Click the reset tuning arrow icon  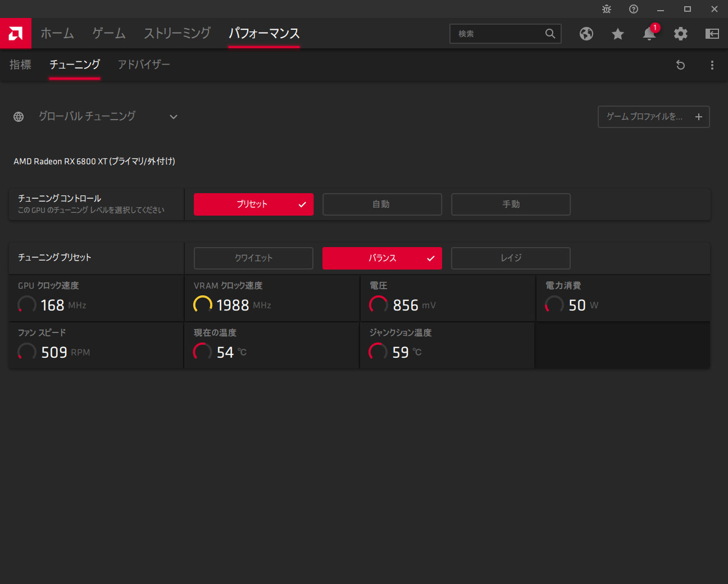click(680, 65)
